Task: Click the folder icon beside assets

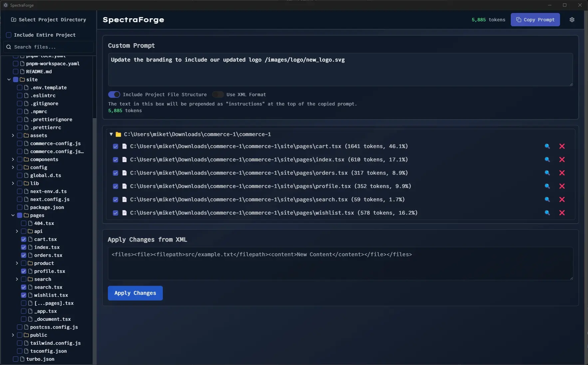Action: [26, 135]
